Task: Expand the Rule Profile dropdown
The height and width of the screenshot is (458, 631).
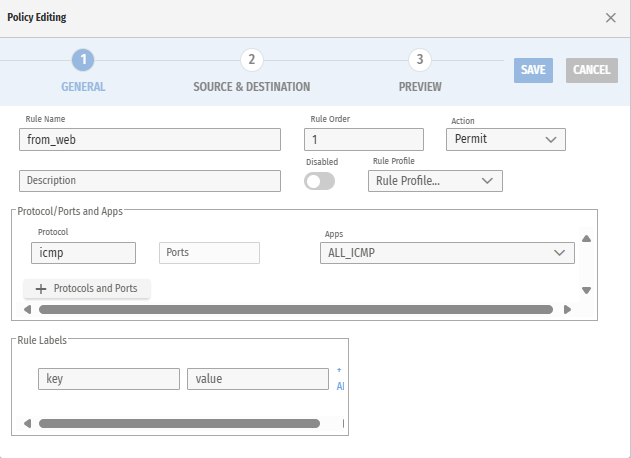Action: (435, 181)
